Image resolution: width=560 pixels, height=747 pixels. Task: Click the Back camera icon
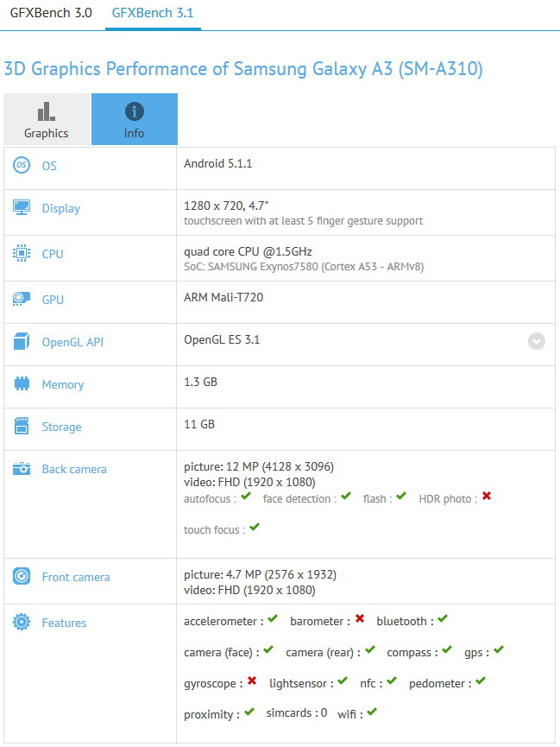pos(22,469)
